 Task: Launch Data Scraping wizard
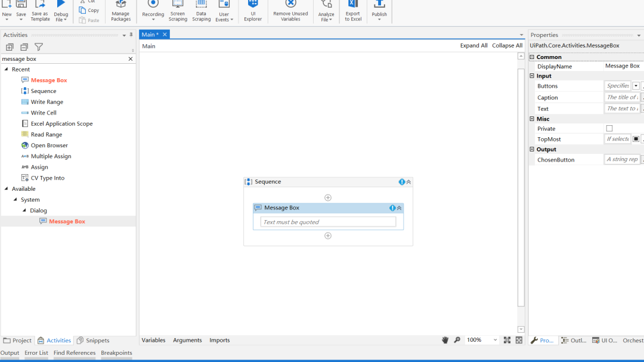point(202,11)
